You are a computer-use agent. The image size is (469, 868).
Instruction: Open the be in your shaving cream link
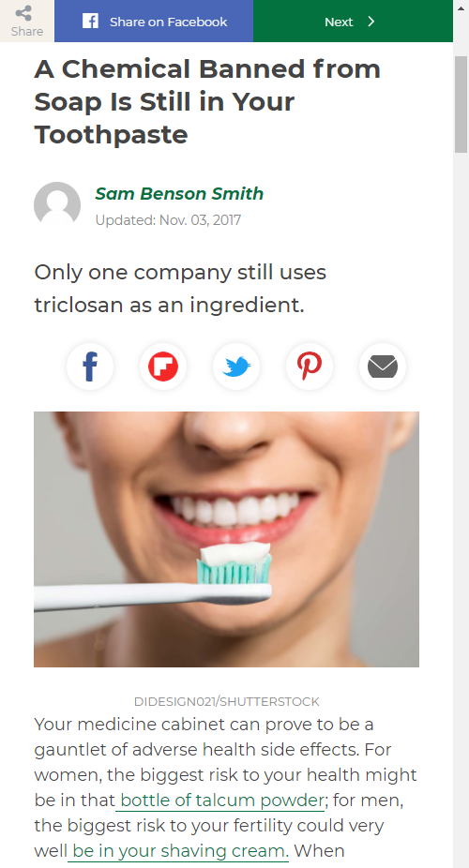(x=180, y=850)
